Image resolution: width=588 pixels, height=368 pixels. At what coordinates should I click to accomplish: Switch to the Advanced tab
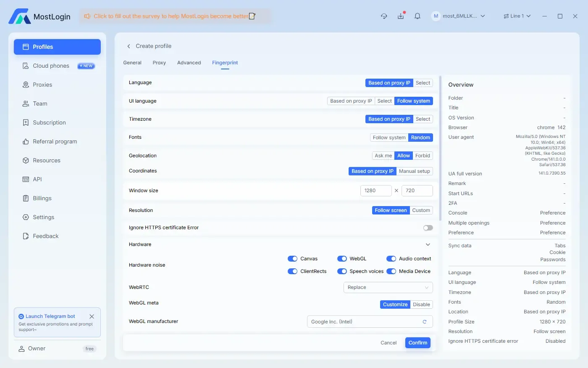pos(189,62)
